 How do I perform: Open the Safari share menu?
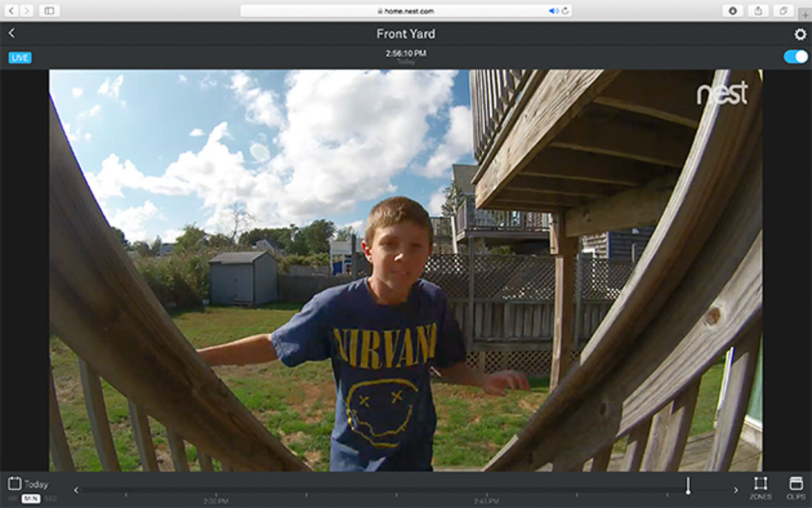coord(758,11)
